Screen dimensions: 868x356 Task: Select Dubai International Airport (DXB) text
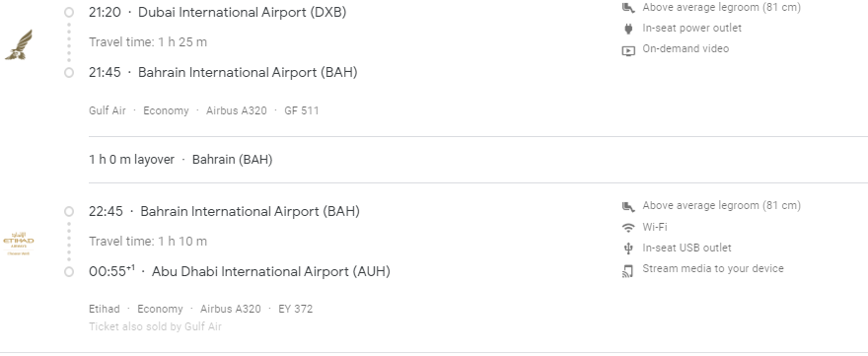242,12
